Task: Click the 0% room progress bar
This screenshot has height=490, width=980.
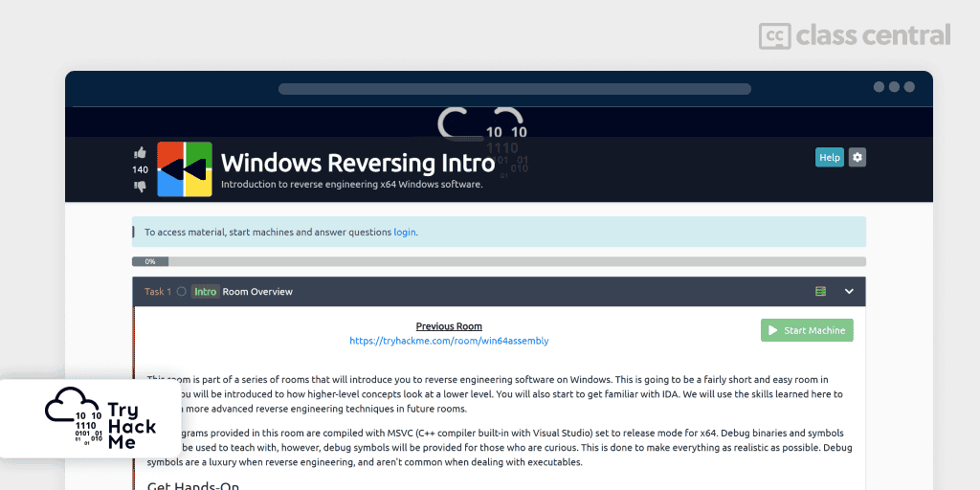Action: coord(499,261)
